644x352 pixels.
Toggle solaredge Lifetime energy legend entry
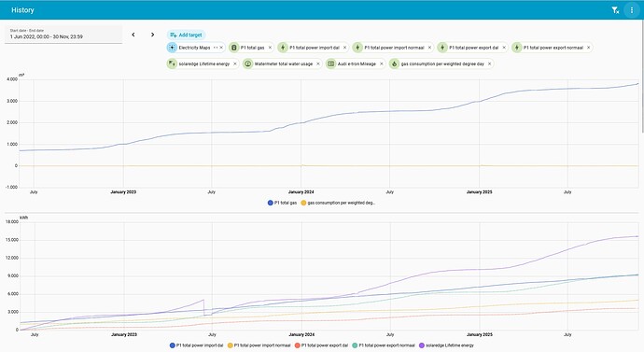(x=446, y=345)
